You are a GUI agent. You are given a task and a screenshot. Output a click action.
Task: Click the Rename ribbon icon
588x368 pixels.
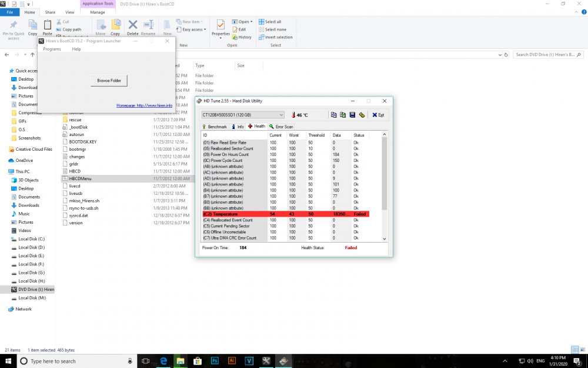[x=148, y=28]
